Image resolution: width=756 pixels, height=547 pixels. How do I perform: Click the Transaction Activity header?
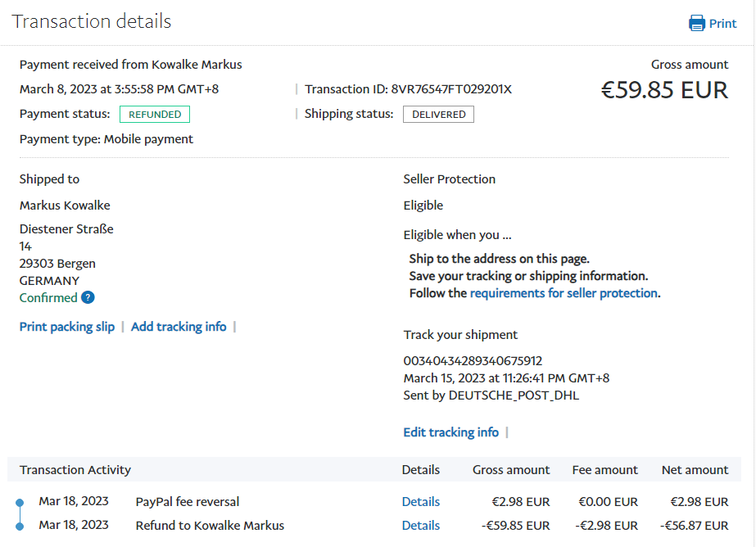coord(75,470)
